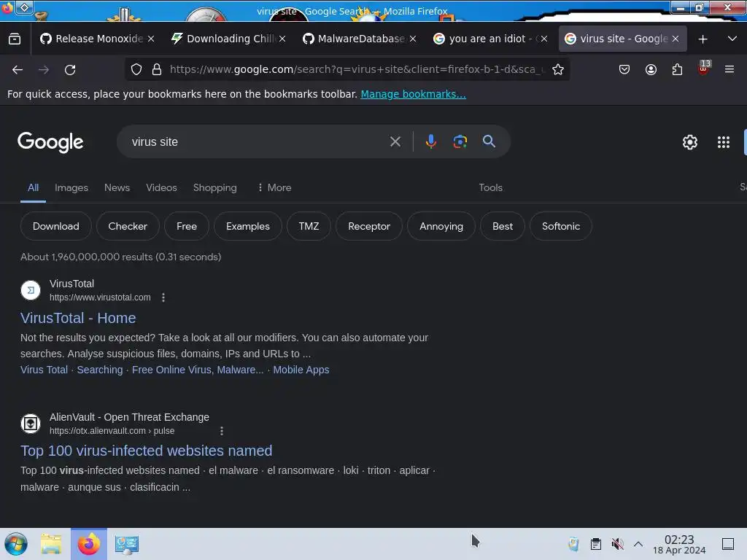Open Firefox View tab list icon
Viewport: 747px width, 560px height.
15,39
